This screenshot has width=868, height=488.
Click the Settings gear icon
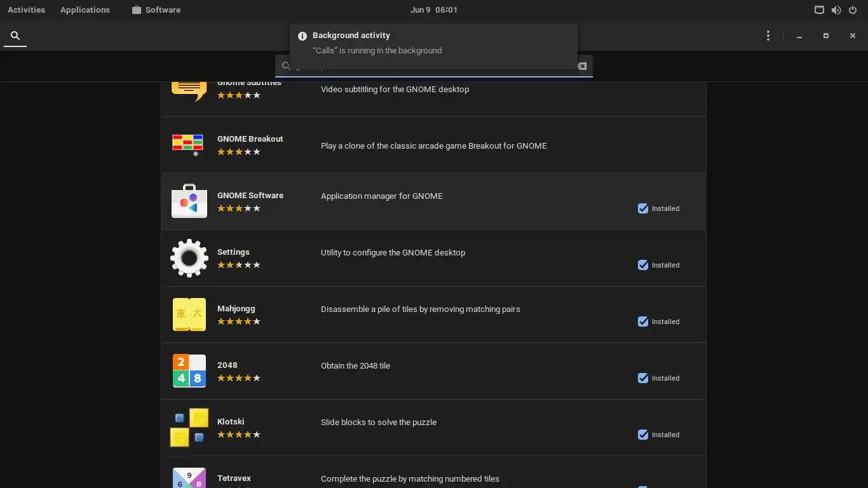click(189, 258)
